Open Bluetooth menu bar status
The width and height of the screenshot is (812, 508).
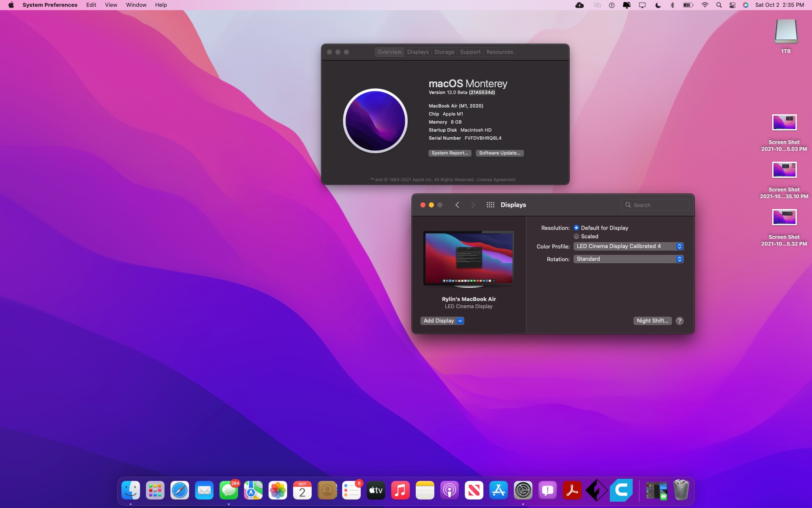[672, 5]
